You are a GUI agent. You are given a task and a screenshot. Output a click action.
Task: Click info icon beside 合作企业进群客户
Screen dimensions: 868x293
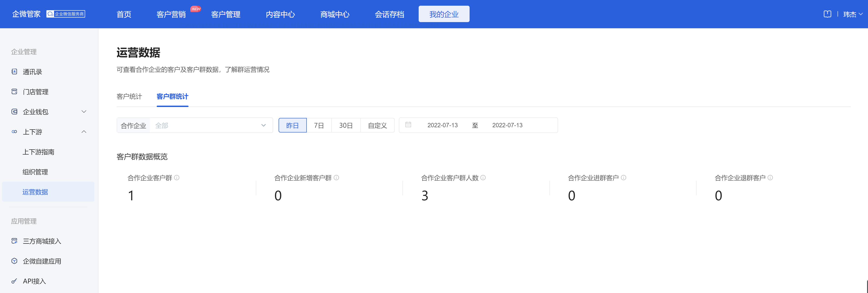pyautogui.click(x=623, y=178)
